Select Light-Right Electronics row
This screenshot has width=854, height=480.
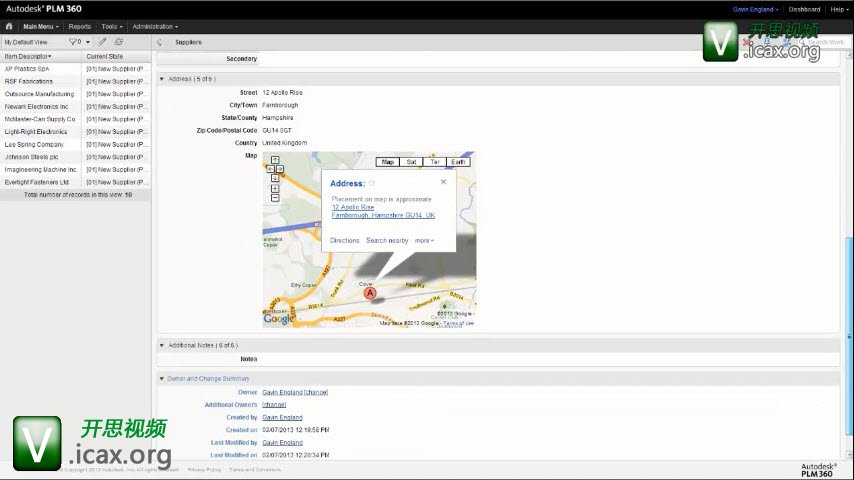[x=76, y=132]
